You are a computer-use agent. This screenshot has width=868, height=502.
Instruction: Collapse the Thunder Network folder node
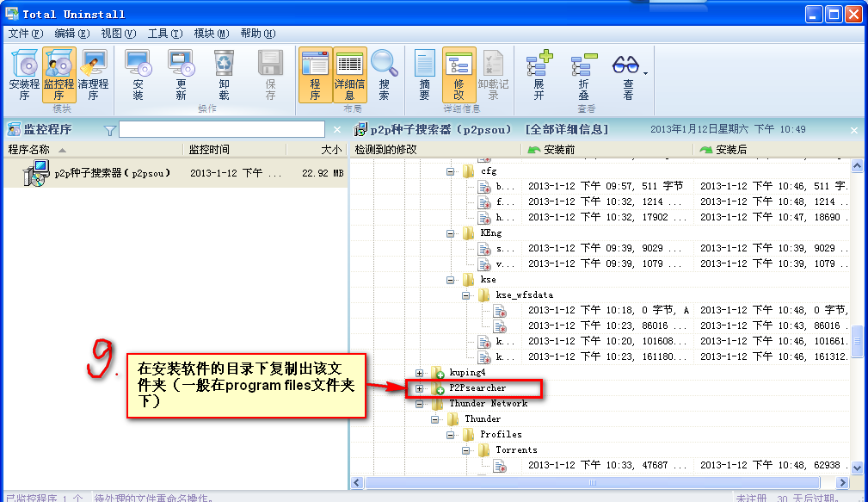tap(419, 405)
